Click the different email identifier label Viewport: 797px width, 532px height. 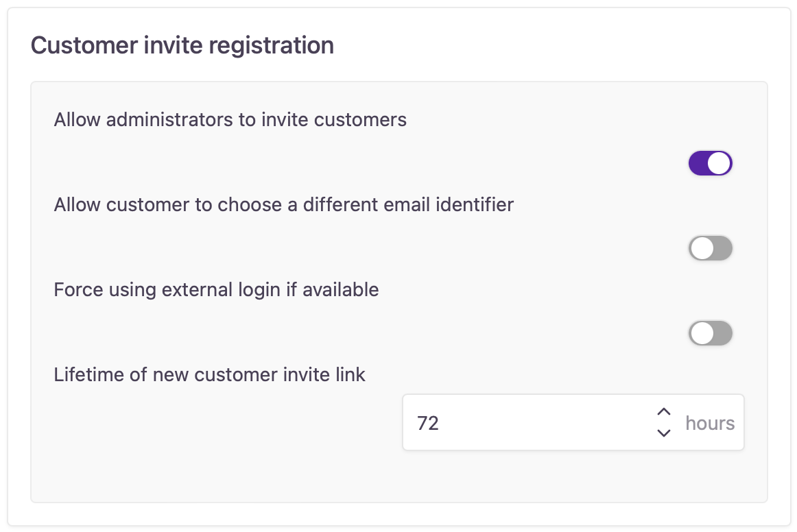pyautogui.click(x=283, y=205)
